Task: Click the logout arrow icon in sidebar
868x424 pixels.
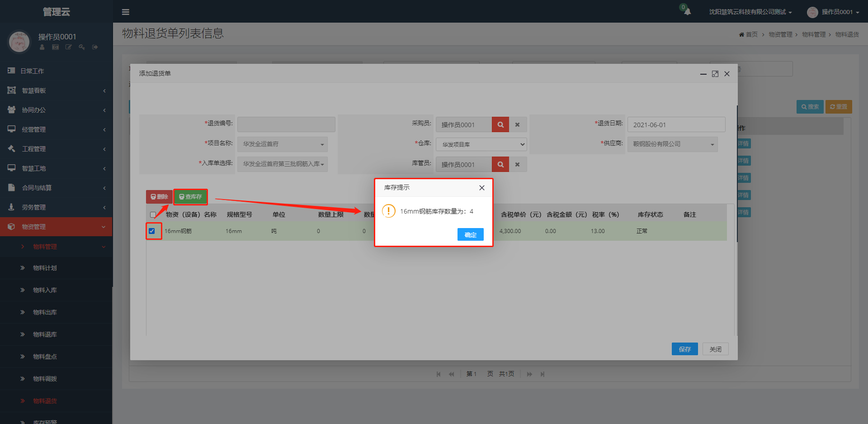Action: pyautogui.click(x=95, y=47)
